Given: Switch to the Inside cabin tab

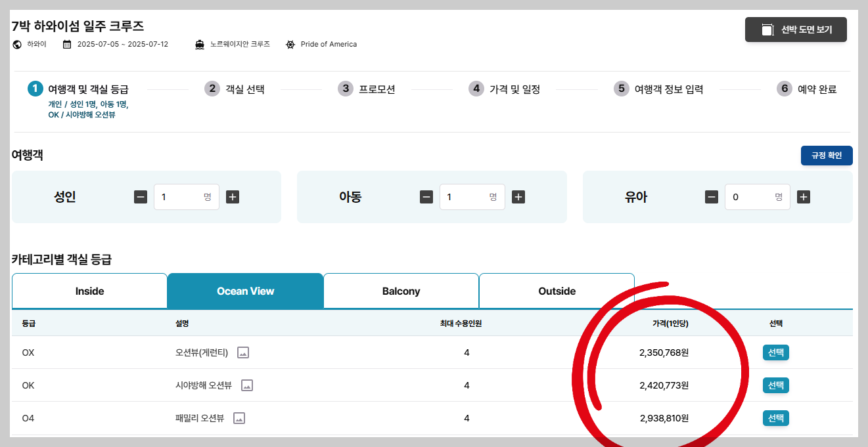Looking at the screenshot, I should pyautogui.click(x=89, y=290).
